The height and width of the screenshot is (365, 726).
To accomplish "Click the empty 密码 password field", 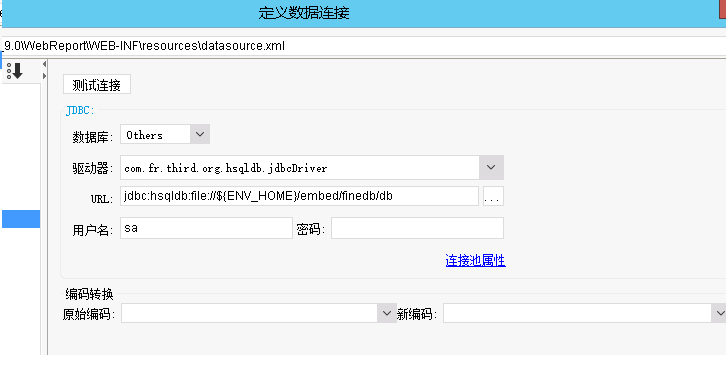I will tap(417, 228).
